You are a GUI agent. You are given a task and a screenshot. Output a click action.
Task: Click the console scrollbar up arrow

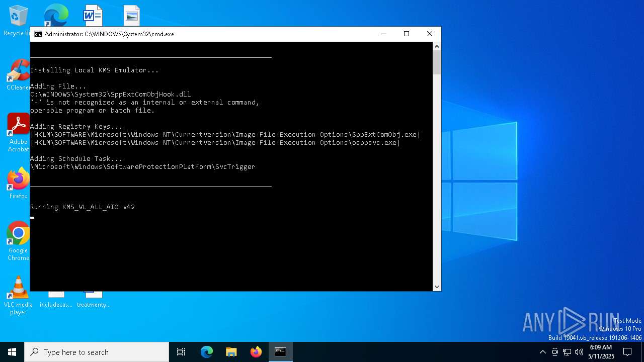pyautogui.click(x=437, y=46)
